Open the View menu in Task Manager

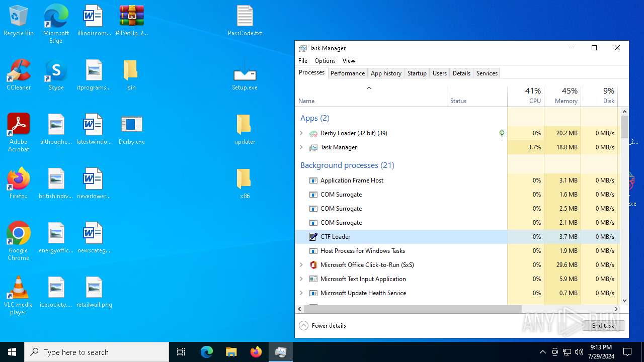point(349,61)
